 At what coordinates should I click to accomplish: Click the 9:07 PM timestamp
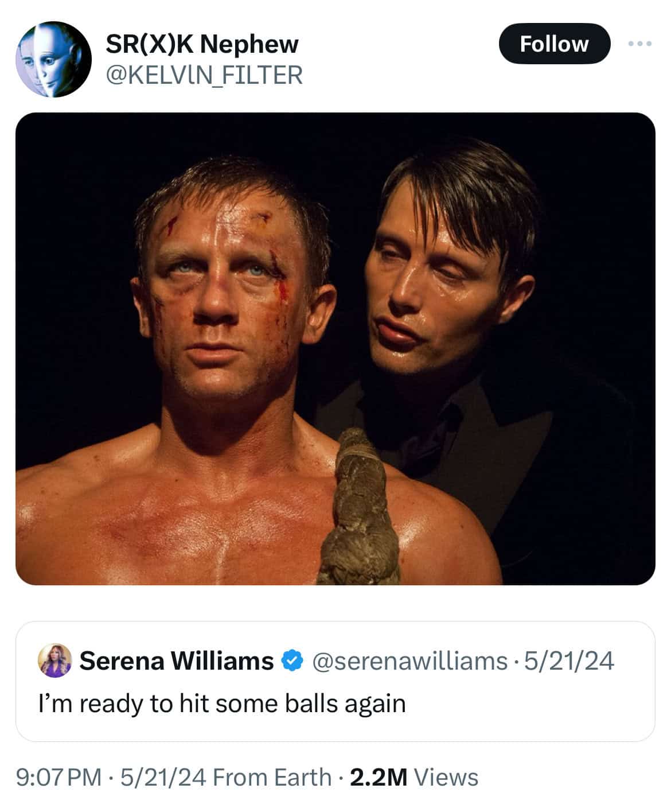[x=59, y=778]
